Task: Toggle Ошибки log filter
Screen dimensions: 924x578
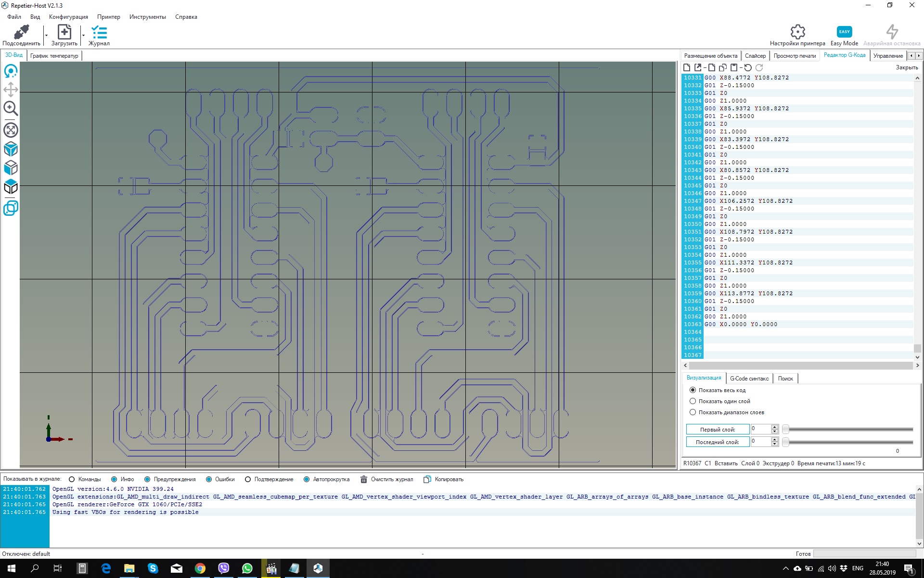Action: pos(209,479)
